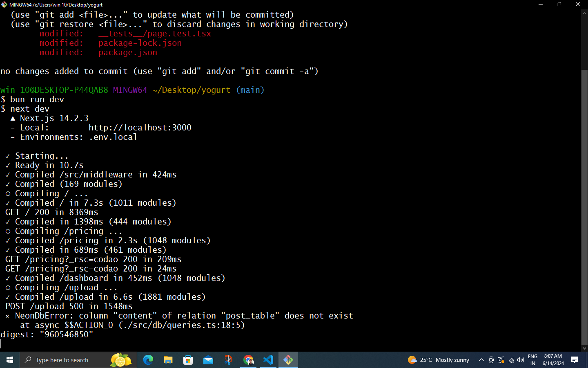Viewport: 588px width, 368px height.
Task: Click the "POST /upload 500 in 1548ms" line
Action: click(x=69, y=306)
